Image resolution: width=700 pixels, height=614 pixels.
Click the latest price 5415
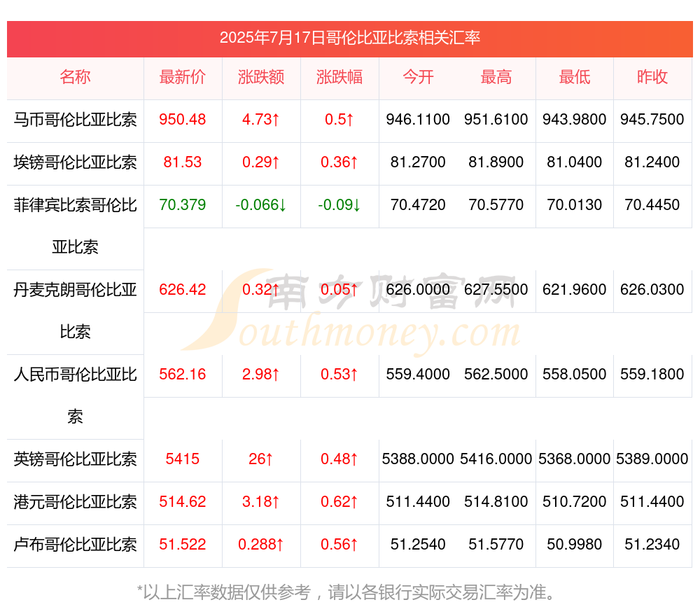pos(183,459)
